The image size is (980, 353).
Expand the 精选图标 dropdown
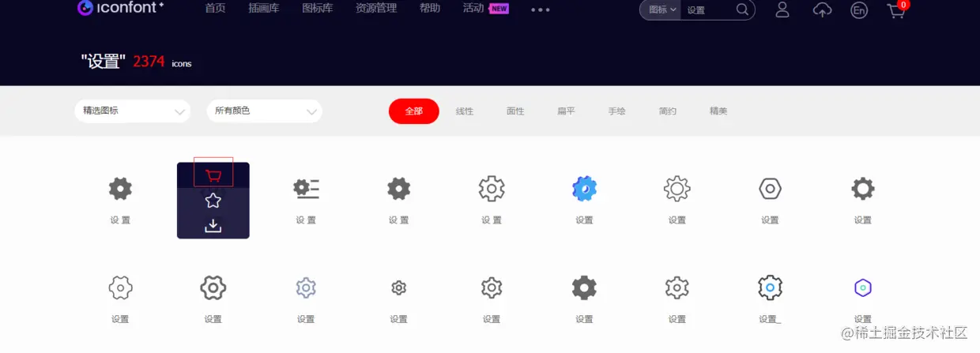coord(133,111)
